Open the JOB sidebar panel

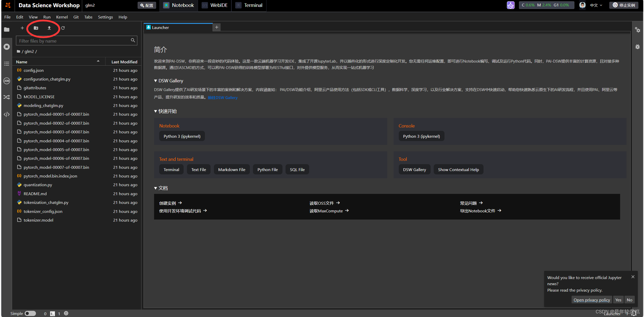[x=7, y=81]
